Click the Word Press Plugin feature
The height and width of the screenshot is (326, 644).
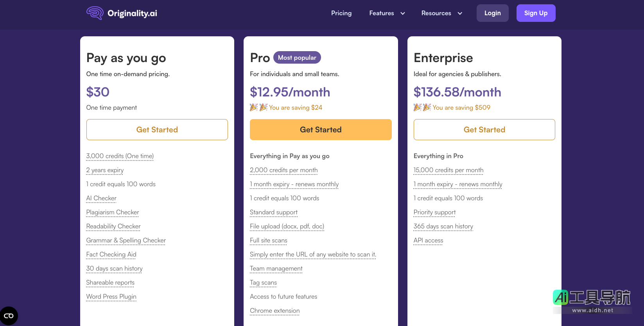(111, 297)
